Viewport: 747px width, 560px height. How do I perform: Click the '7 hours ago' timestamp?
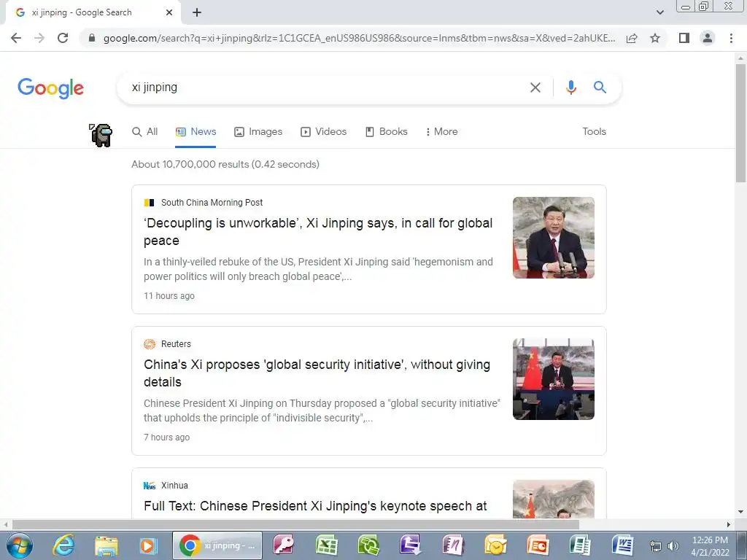167,437
